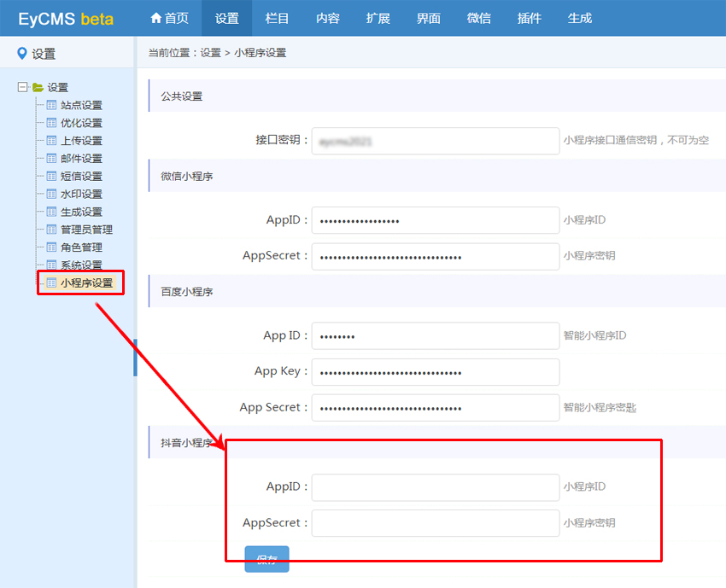Go to the 设置 breadcrumb link
This screenshot has height=588, width=726.
coord(210,53)
